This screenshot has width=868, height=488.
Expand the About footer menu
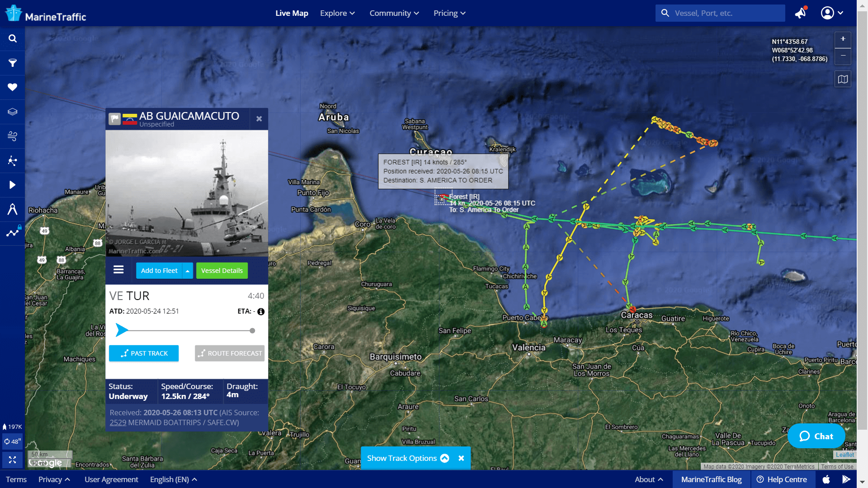click(649, 479)
